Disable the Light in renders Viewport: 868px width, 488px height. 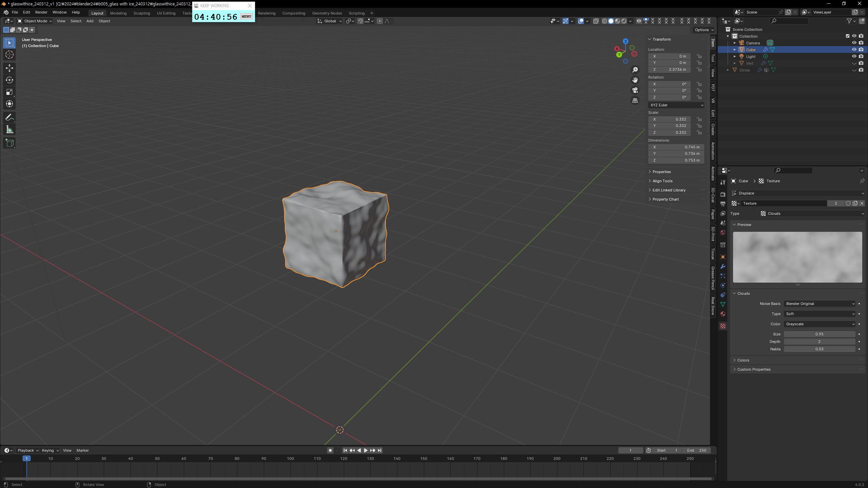pos(861,56)
